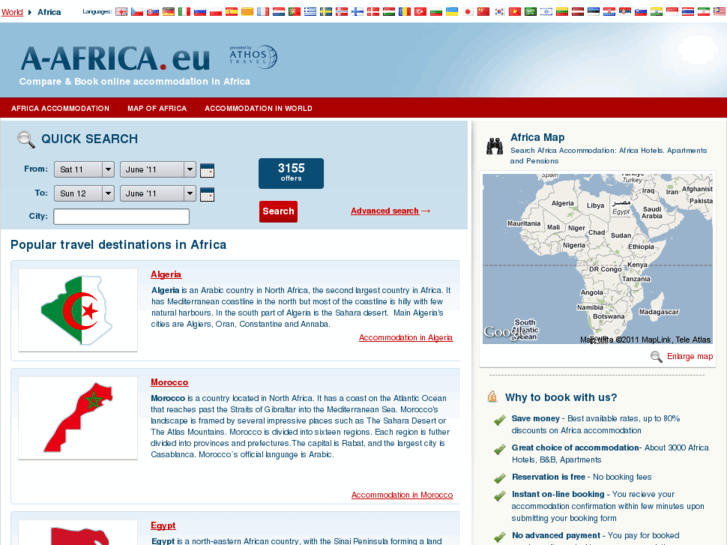Select the Russian flag language
The width and height of the screenshot is (727, 545).
tap(200, 12)
